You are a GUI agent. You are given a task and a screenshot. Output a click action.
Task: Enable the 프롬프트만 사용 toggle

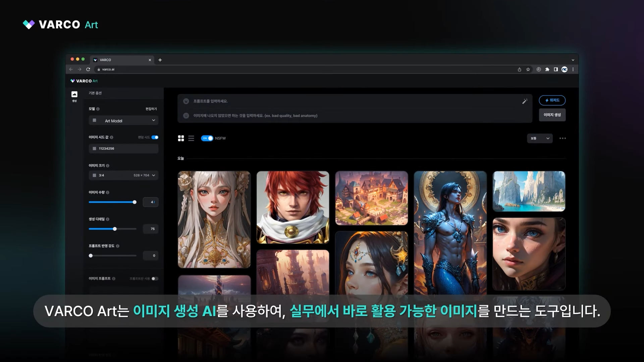(x=155, y=278)
